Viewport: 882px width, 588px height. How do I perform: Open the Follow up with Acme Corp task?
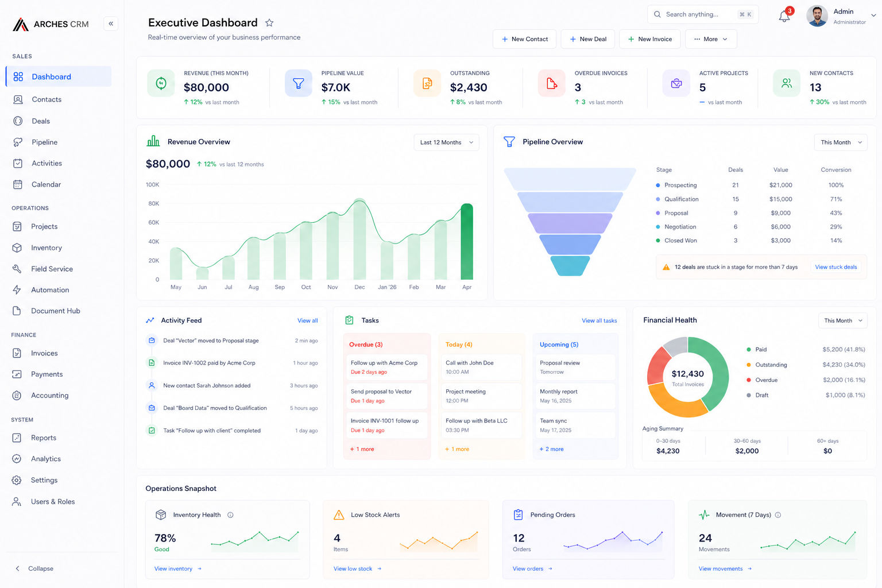387,367
